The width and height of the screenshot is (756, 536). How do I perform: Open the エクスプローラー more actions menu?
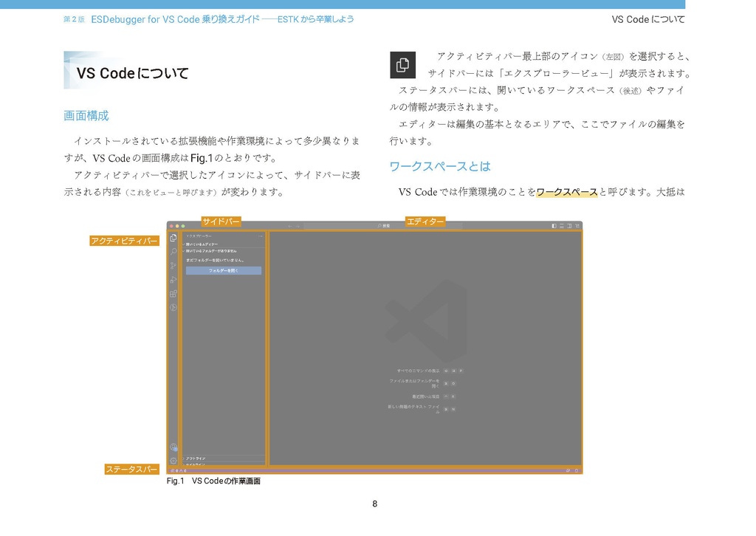[x=261, y=235]
